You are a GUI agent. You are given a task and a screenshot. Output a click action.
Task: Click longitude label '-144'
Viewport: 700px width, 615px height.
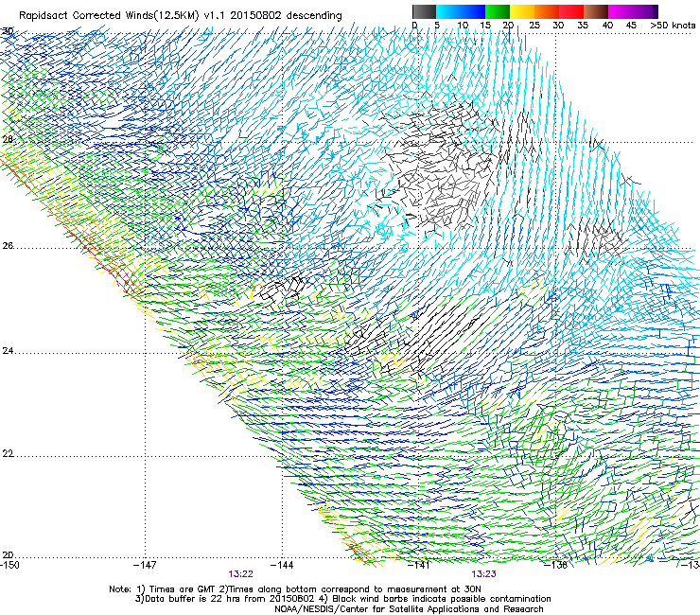click(x=282, y=565)
